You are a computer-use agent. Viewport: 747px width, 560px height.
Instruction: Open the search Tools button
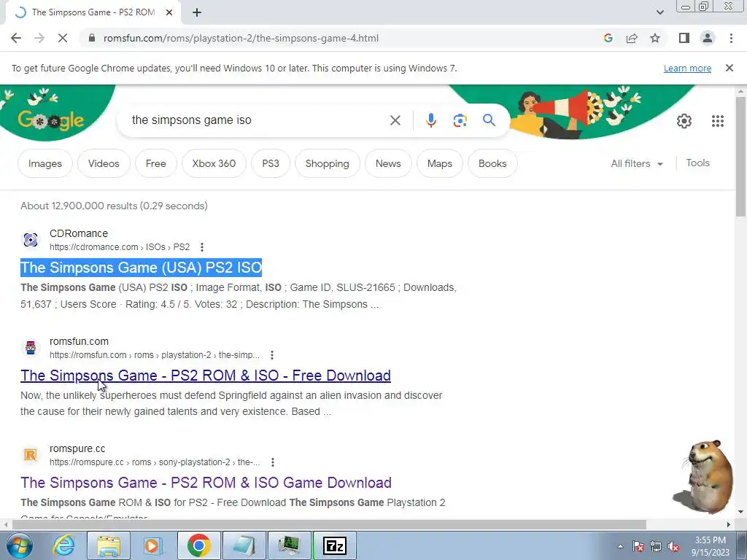pos(697,163)
